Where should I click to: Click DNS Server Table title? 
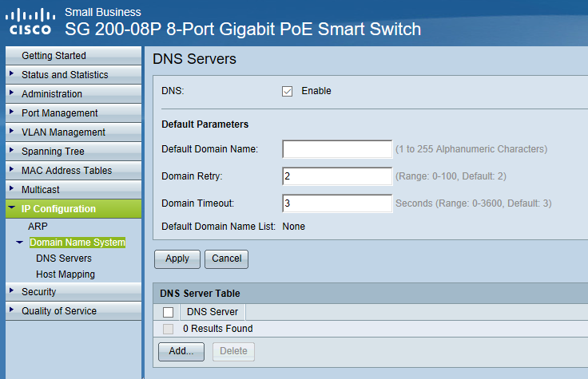(x=200, y=294)
